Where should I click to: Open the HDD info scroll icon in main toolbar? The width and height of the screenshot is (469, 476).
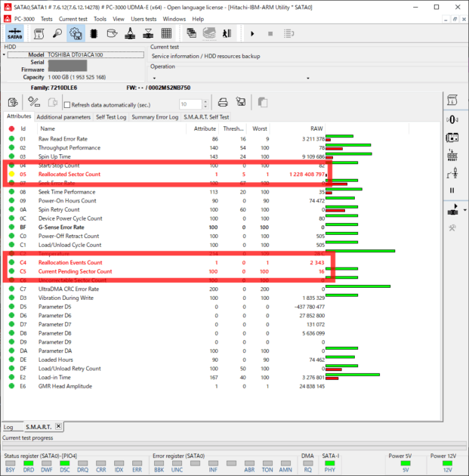(x=39, y=33)
